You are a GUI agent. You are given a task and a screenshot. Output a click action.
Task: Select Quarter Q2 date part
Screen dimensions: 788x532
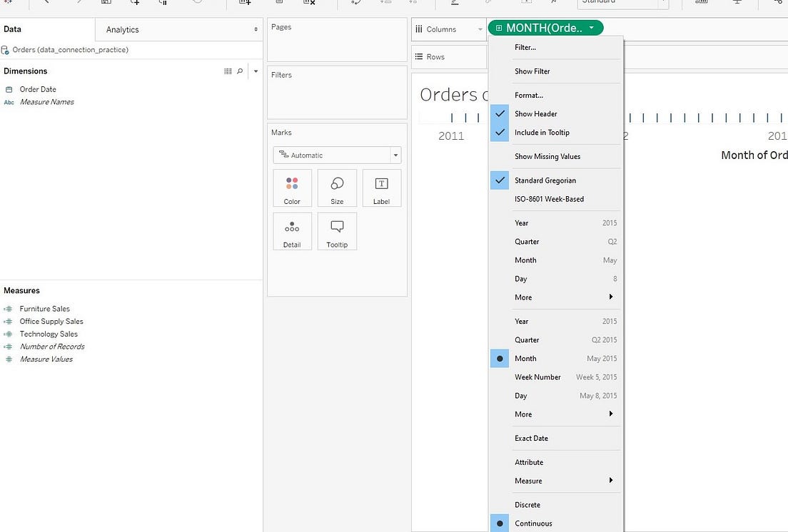click(x=556, y=242)
